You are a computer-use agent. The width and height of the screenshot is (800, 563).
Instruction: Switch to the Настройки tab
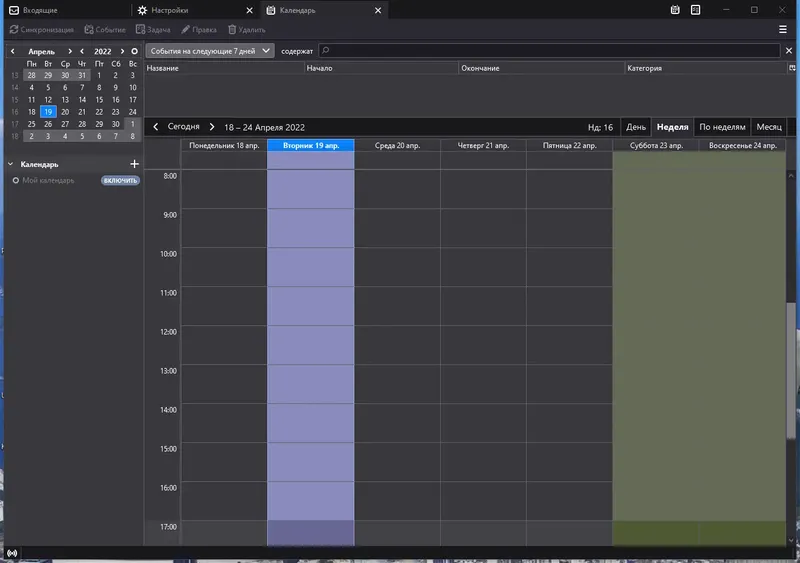[189, 10]
